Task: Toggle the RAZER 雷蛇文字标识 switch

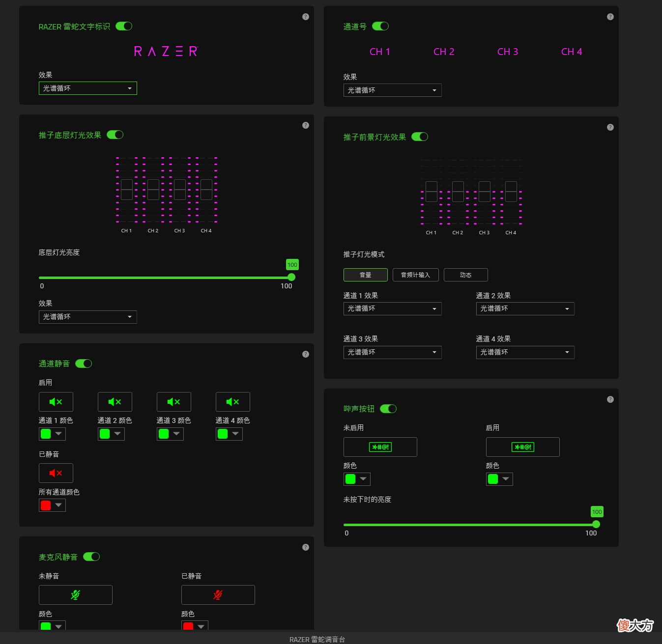Action: [124, 26]
